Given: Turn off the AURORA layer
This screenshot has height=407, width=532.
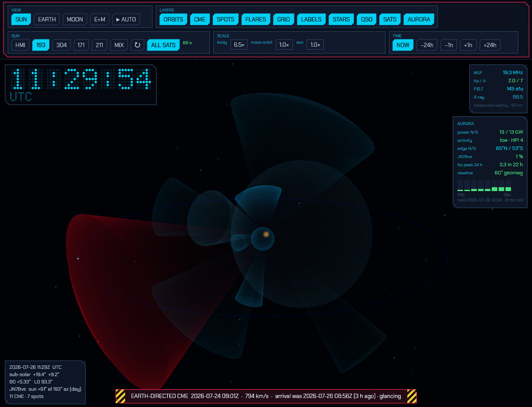Looking at the screenshot, I should pyautogui.click(x=419, y=19).
